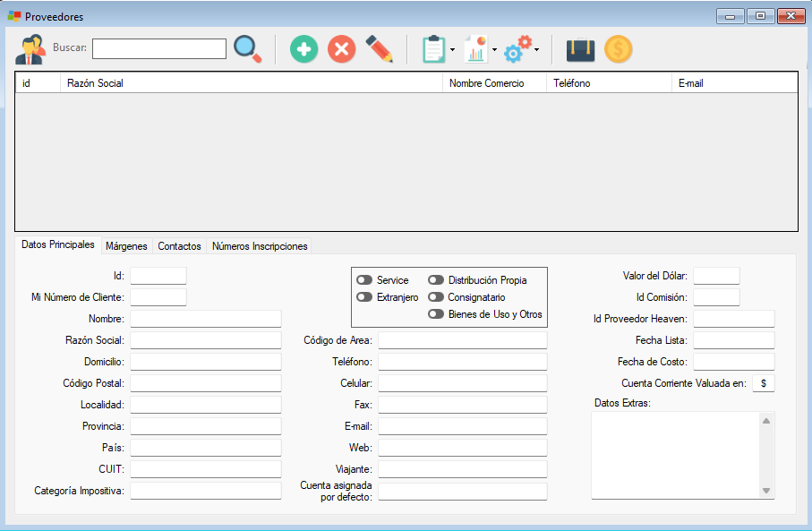Click the Razón Social input field
The width and height of the screenshot is (812, 531).
pyautogui.click(x=206, y=340)
